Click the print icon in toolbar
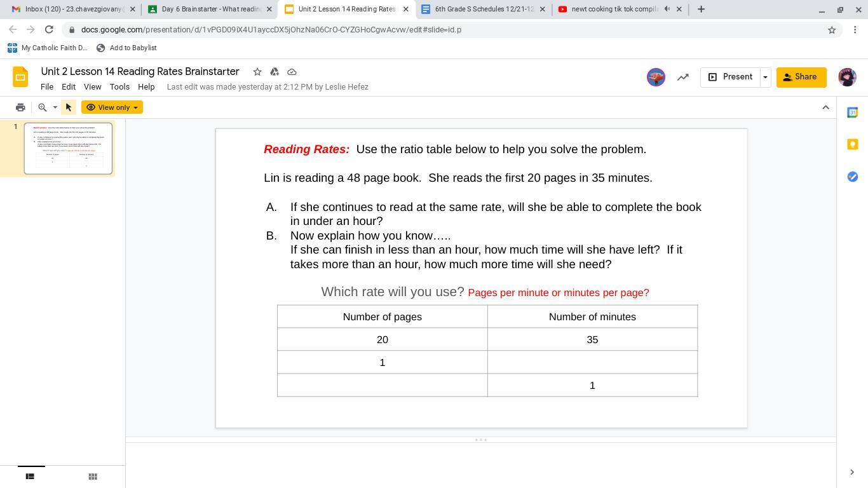 (x=20, y=107)
